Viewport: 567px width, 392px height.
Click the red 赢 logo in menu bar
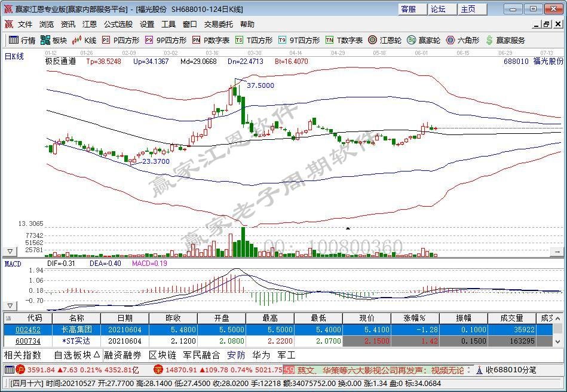coord(9,24)
